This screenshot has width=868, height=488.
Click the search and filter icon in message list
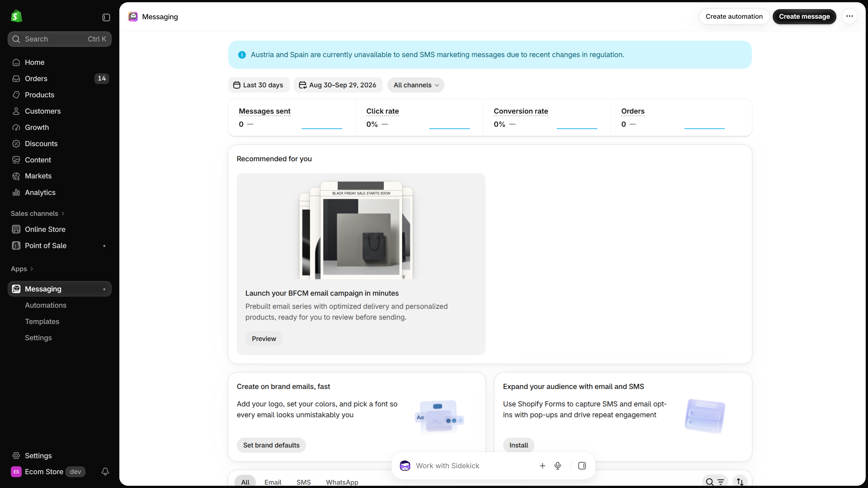[x=715, y=482]
